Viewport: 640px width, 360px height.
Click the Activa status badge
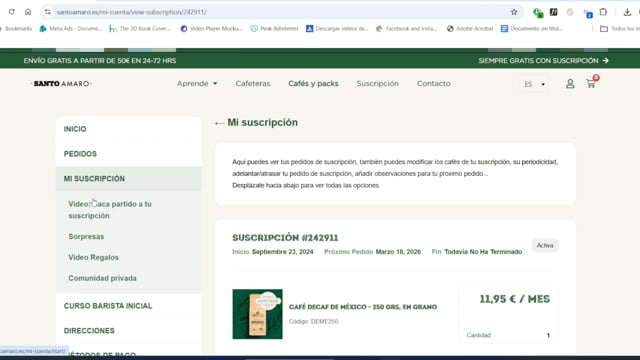545,246
